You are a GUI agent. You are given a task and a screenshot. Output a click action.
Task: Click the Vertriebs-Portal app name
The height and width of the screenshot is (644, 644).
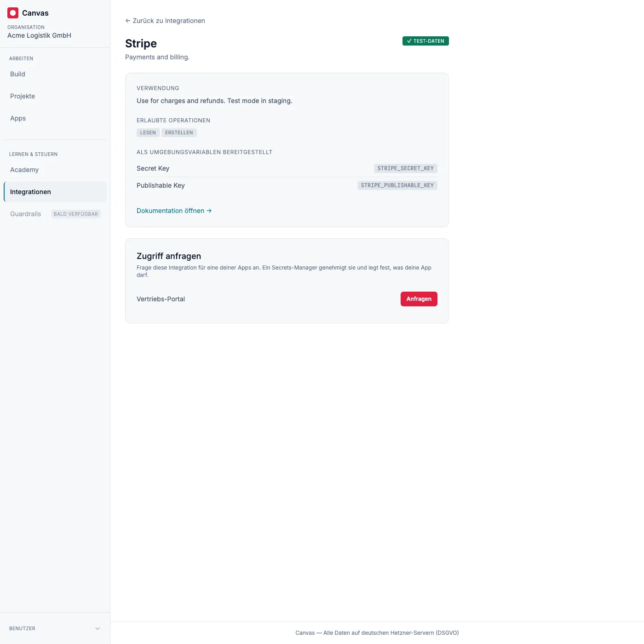pos(161,299)
